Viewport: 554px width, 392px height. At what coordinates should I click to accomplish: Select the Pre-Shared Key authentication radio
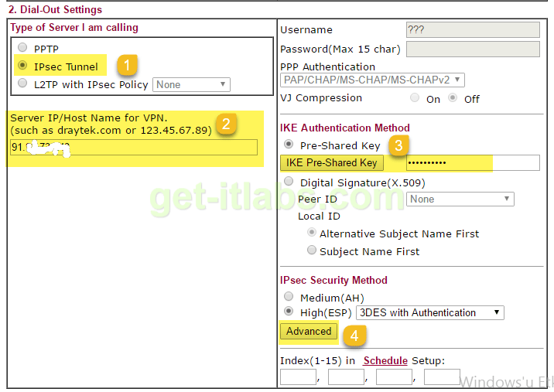[289, 145]
